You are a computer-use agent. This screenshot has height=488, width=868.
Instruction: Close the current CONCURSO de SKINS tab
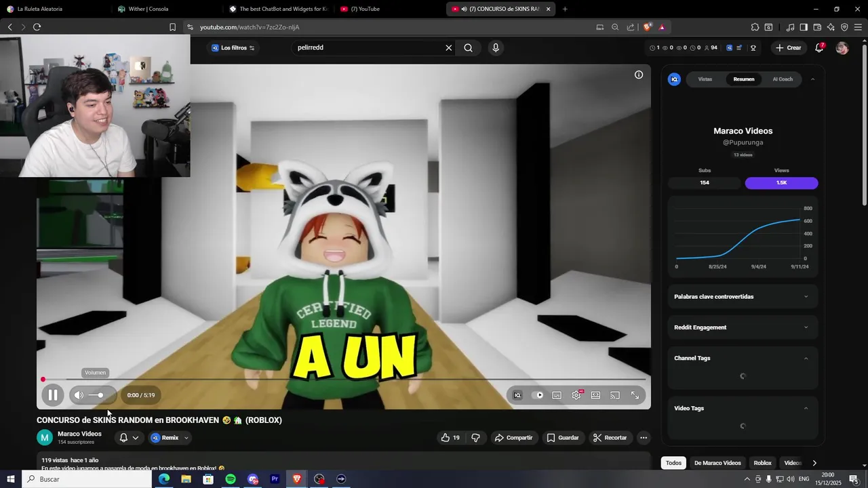(548, 9)
